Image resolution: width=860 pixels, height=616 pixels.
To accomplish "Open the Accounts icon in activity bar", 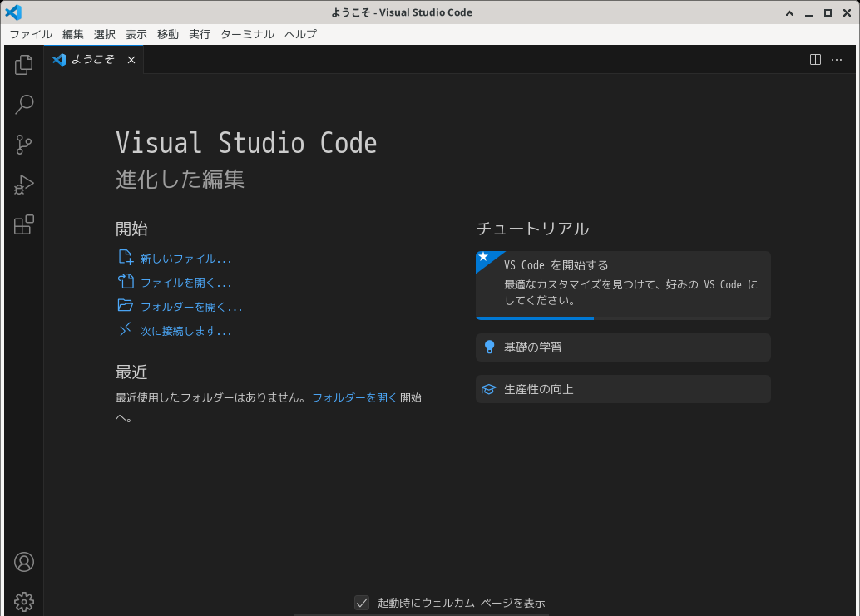I will point(23,562).
